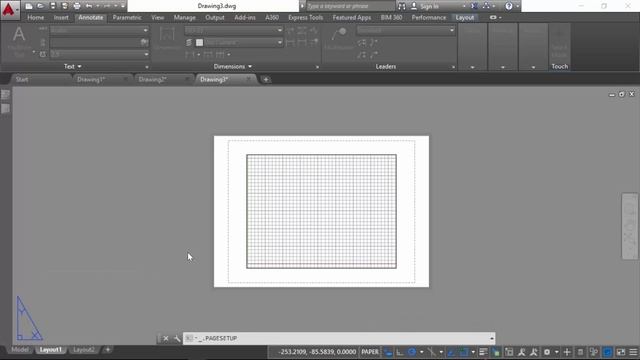Click the Autodesk Exchange X icon
This screenshot has height=360, width=640.
coord(474,6)
